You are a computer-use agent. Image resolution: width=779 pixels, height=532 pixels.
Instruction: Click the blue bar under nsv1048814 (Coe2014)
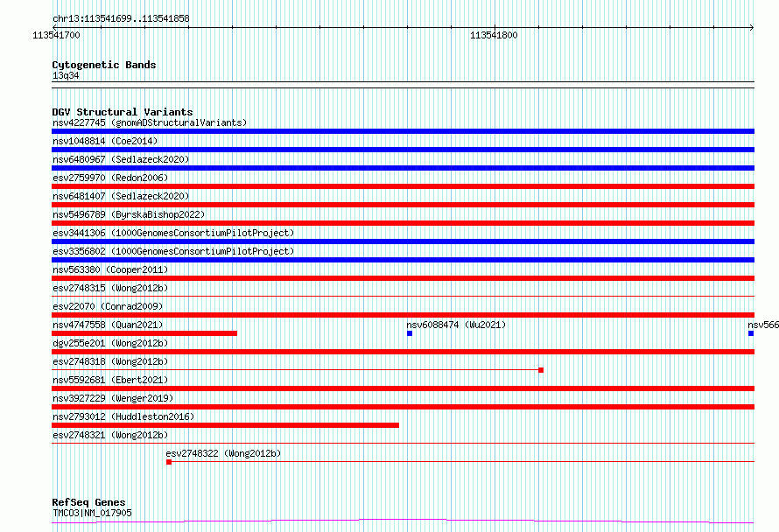403,150
